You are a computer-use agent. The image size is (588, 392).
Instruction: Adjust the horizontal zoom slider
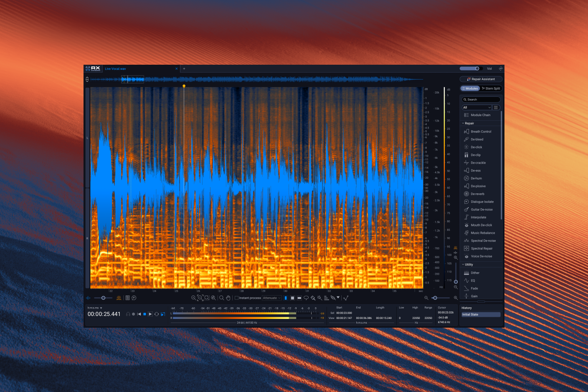(441, 298)
